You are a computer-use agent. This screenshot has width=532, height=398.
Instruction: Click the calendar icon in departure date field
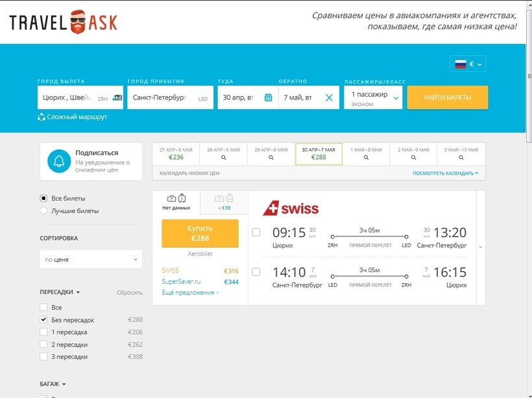pos(268,98)
